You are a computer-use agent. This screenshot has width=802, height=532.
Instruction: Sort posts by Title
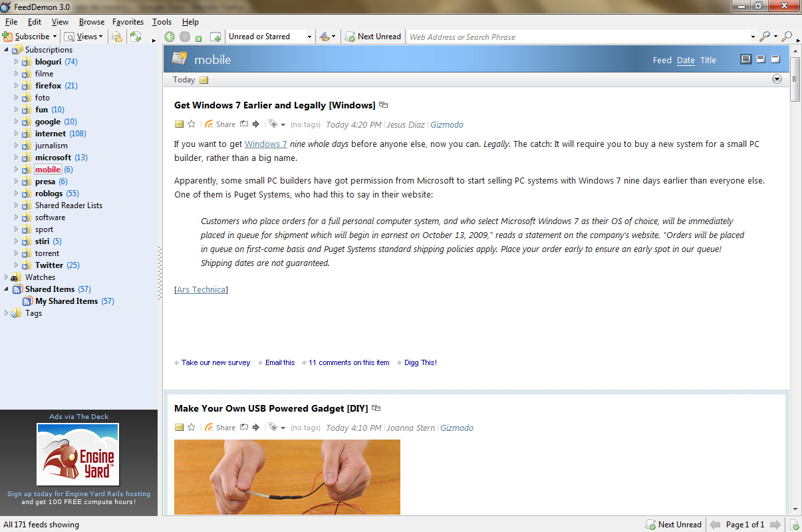click(x=708, y=60)
